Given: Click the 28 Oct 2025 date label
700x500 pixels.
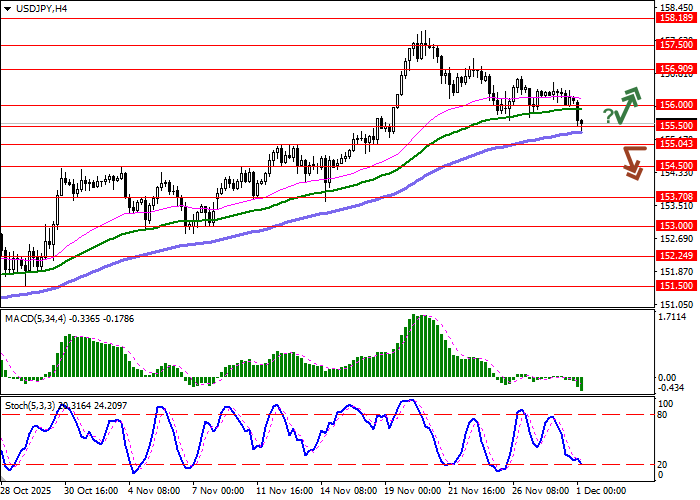Looking at the screenshot, I should (x=26, y=491).
